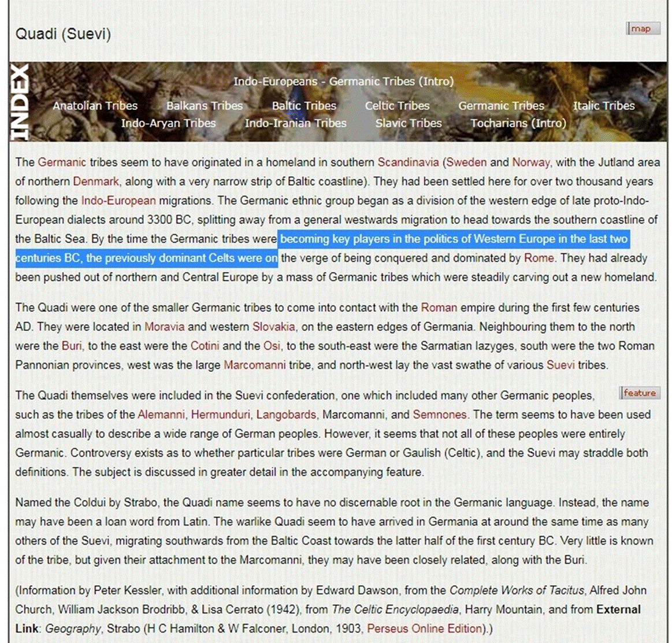Follow the Osi link
Viewport: 672px width, 643px height.
[272, 346]
